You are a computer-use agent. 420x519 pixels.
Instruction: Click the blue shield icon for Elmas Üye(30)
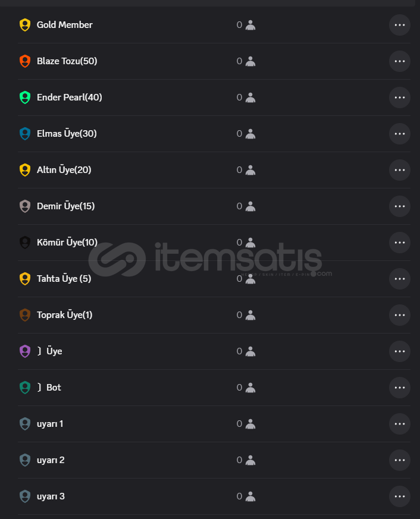25,134
